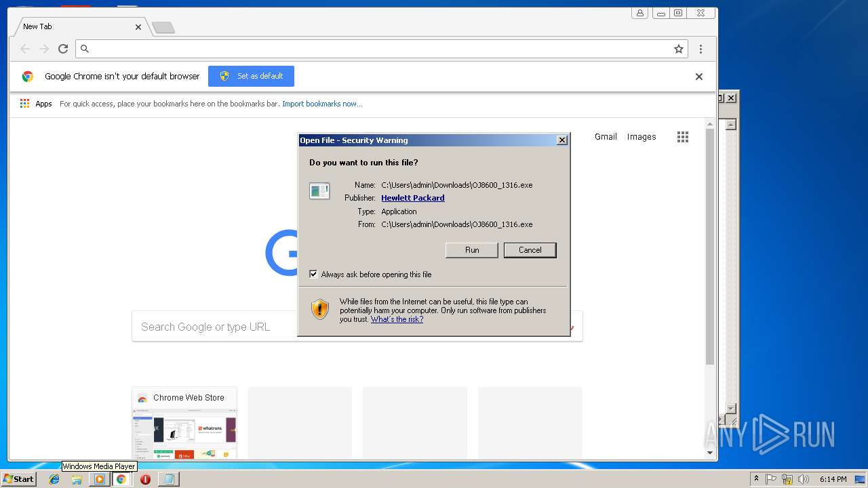Viewport: 868px width, 488px height.
Task: Click Run in the Security Warning dialog
Action: pos(472,250)
